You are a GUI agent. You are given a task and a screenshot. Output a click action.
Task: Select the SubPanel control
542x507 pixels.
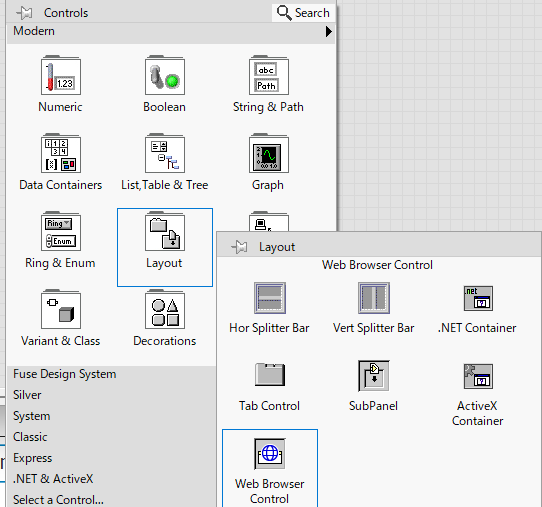[x=374, y=376]
